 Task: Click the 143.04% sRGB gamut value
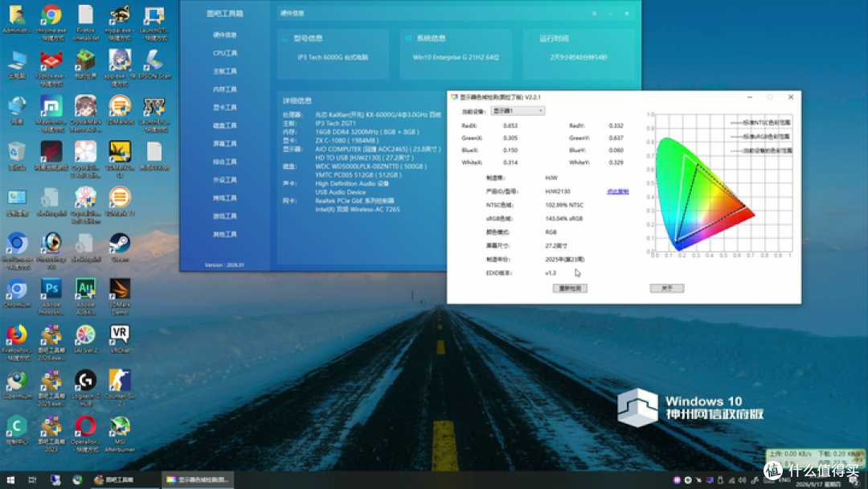pyautogui.click(x=563, y=219)
